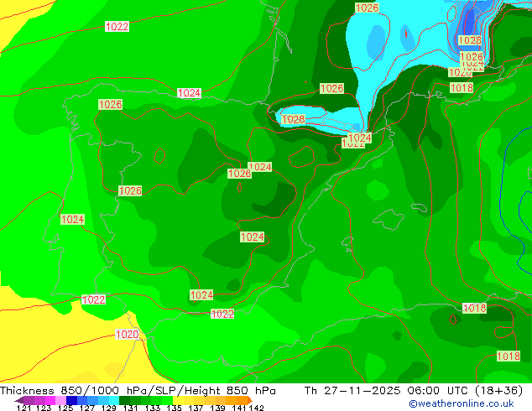Click the legend value 139

217,408
